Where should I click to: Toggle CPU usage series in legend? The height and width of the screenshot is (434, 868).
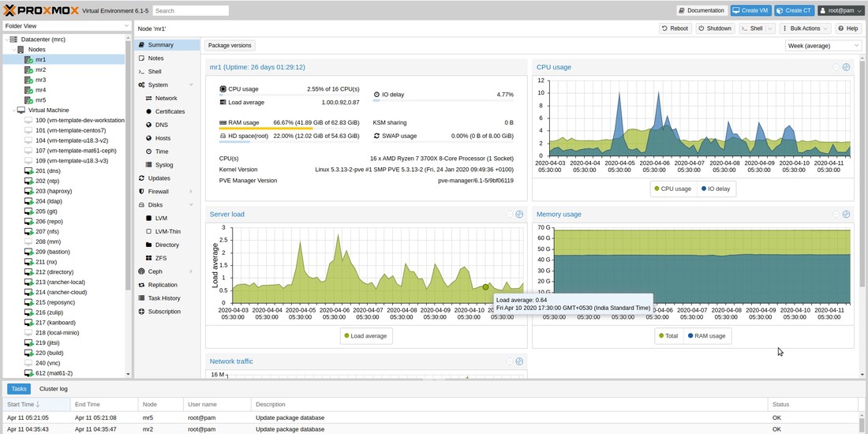(x=672, y=189)
